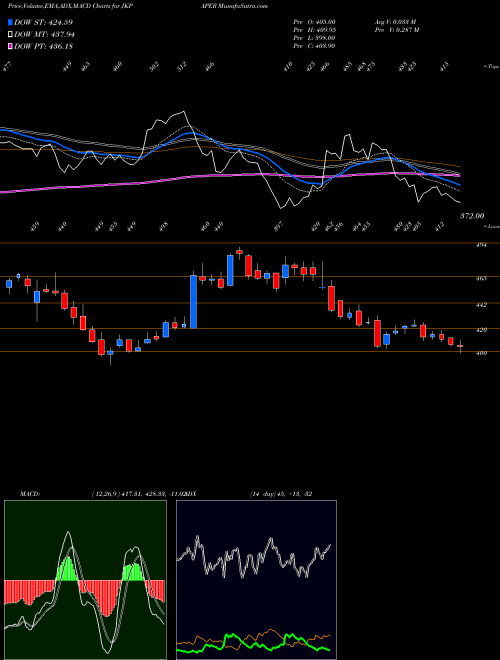Select the 'DOW MT: 437.94' legend text

click(44, 34)
